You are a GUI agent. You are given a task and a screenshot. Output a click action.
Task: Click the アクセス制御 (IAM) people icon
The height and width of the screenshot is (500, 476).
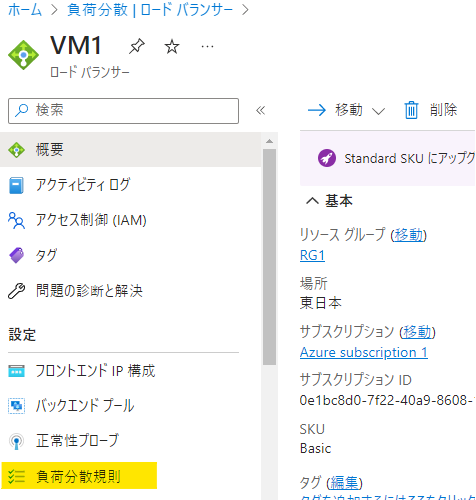click(16, 220)
